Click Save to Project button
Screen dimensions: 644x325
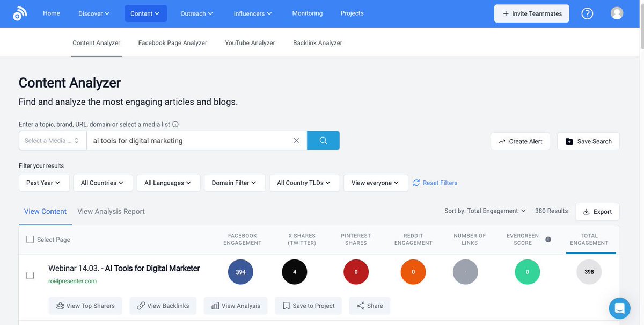(308, 306)
